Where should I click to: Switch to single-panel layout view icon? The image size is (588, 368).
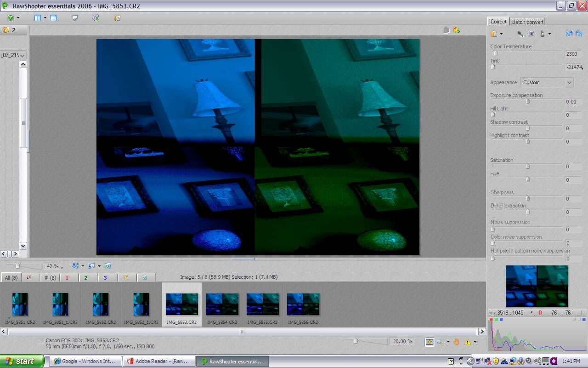click(53, 18)
